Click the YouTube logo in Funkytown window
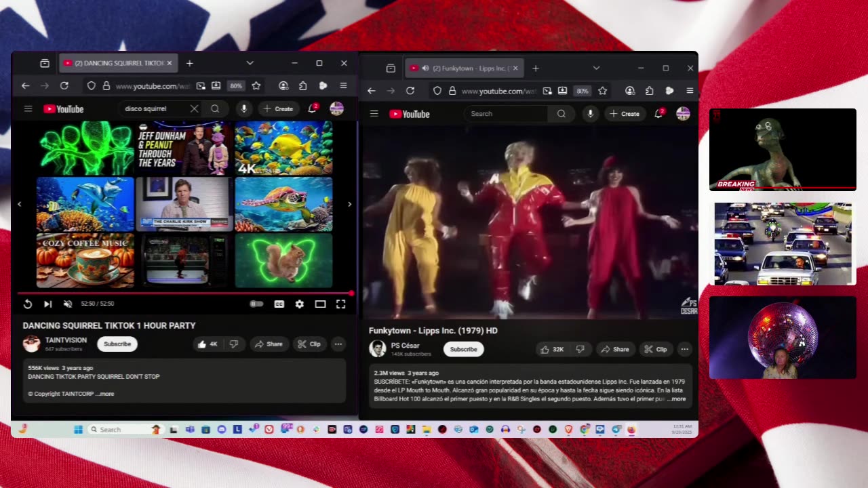868x488 pixels. pos(410,114)
